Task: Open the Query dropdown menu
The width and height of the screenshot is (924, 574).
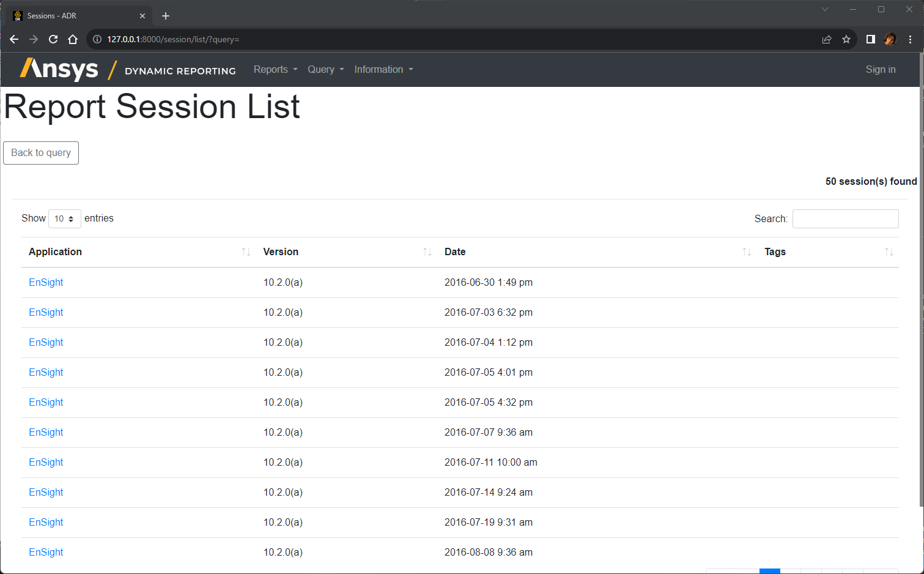Action: point(326,70)
